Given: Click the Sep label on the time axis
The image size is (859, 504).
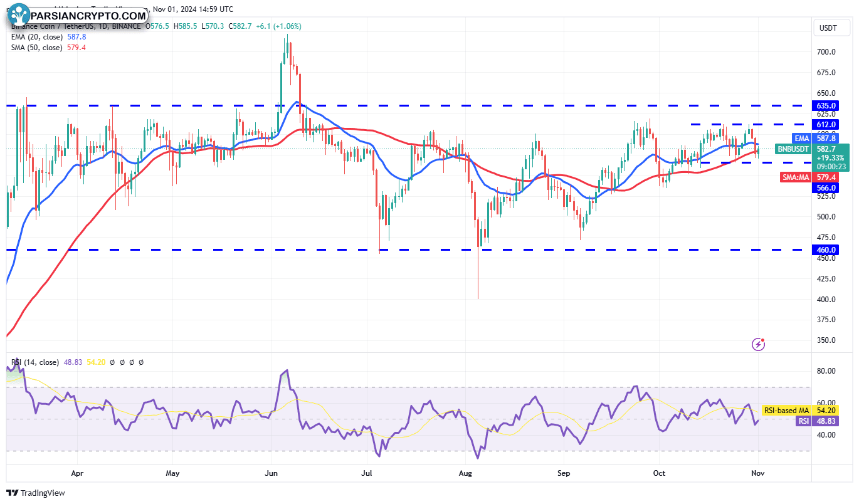Looking at the screenshot, I should pos(564,475).
